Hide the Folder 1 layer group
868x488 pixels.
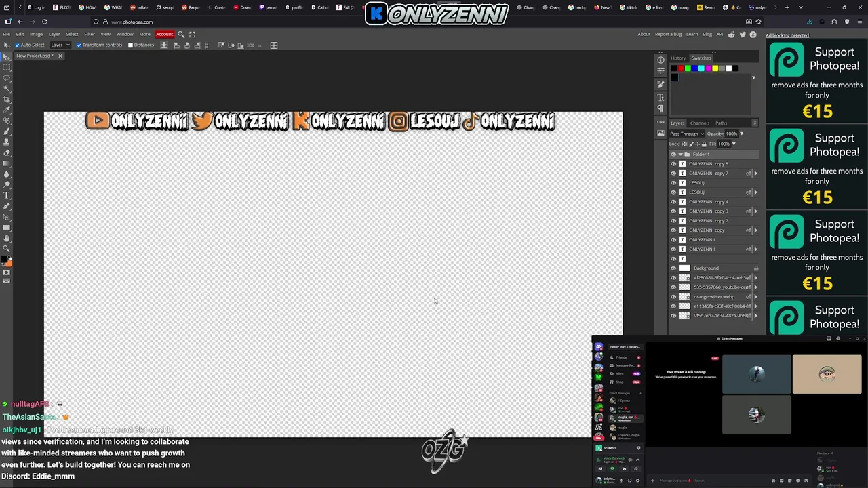(673, 155)
